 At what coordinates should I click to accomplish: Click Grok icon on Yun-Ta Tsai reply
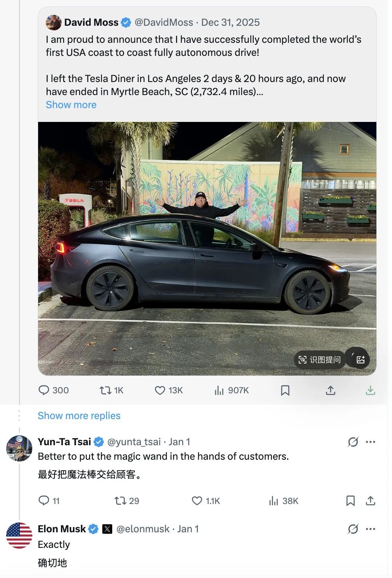352,442
